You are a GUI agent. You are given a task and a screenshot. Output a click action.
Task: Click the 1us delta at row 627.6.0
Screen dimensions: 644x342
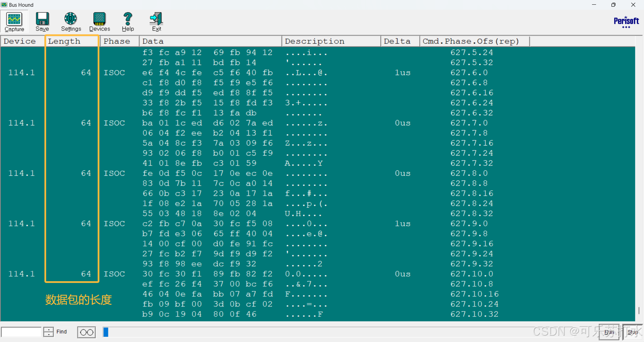pos(402,72)
